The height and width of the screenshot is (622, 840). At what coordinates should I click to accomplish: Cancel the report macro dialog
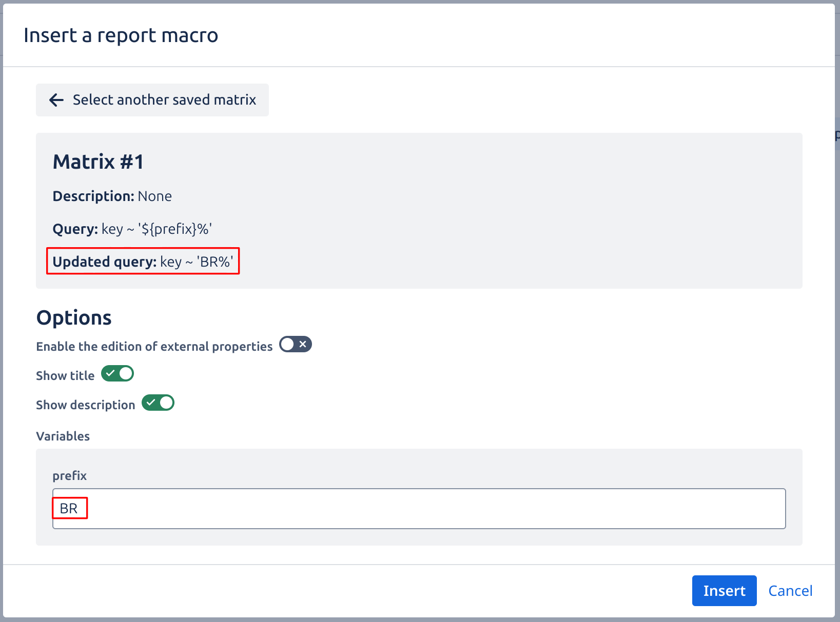[x=790, y=591]
